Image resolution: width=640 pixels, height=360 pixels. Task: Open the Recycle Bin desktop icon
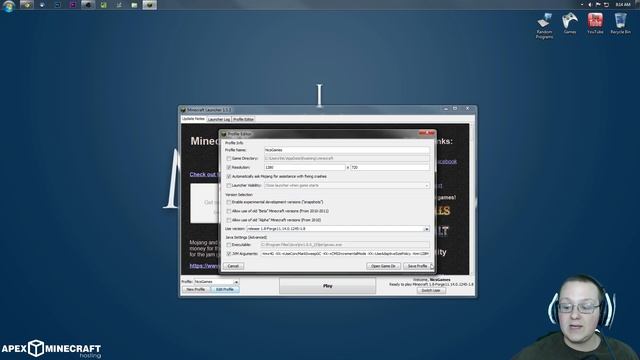click(620, 23)
